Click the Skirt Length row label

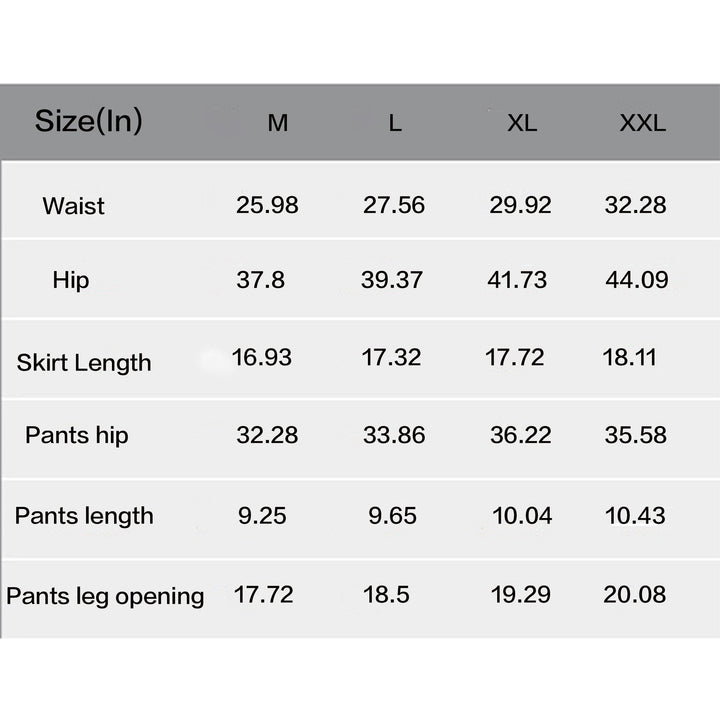[84, 363]
